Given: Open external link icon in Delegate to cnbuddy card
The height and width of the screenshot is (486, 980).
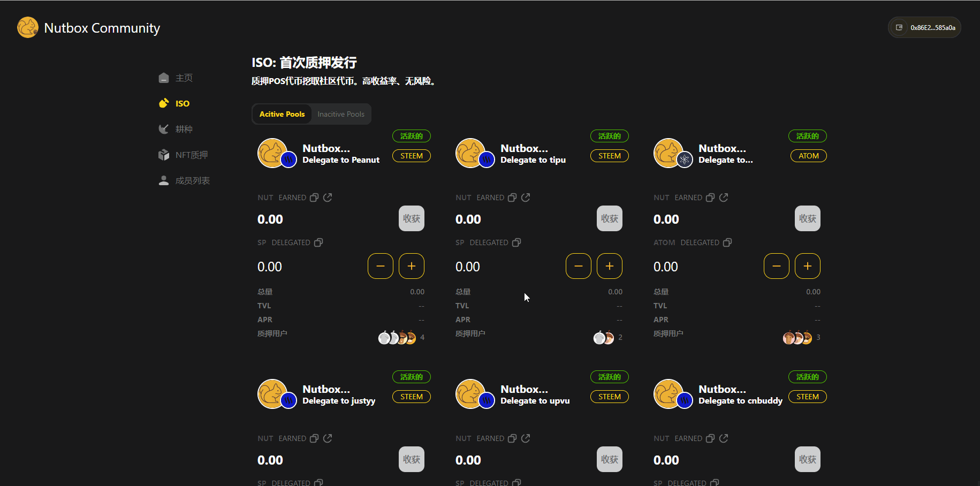Looking at the screenshot, I should click(724, 438).
